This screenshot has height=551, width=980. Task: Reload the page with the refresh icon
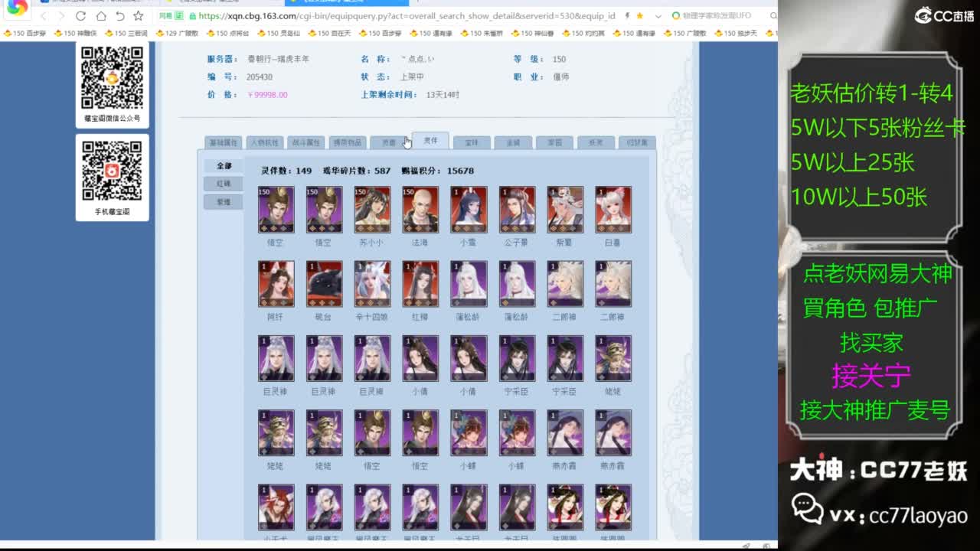click(x=81, y=16)
